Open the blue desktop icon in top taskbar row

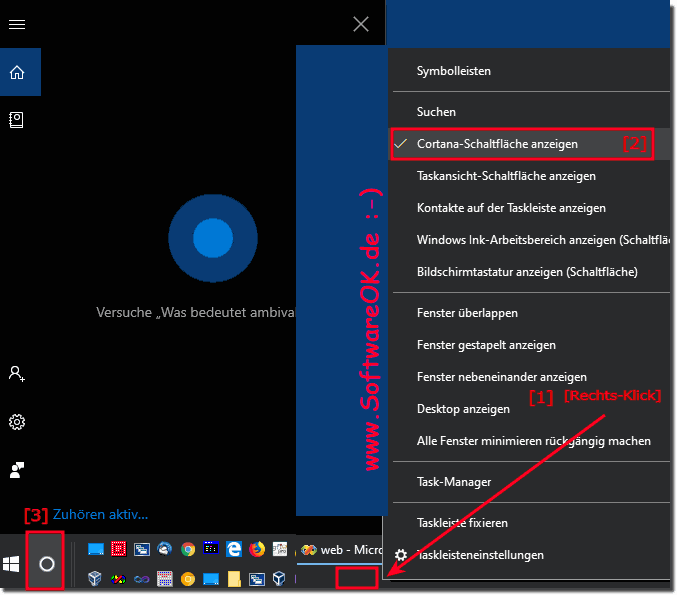point(95,549)
